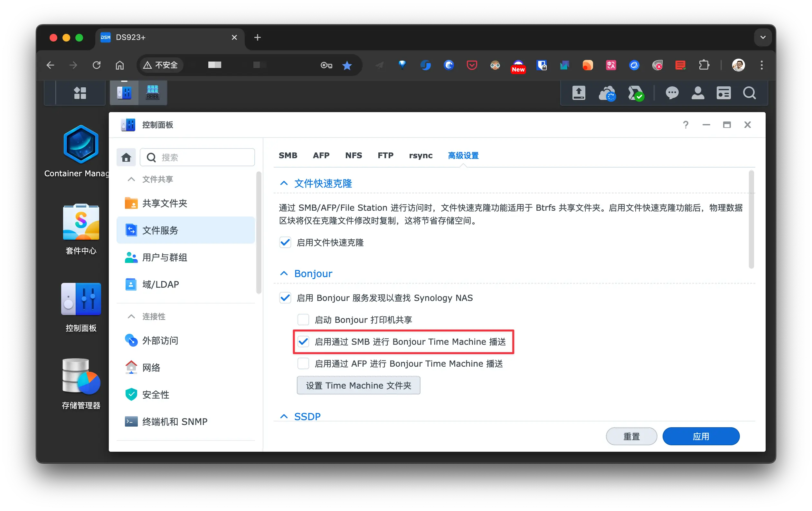Open Container Manager desktop icon

click(81, 144)
